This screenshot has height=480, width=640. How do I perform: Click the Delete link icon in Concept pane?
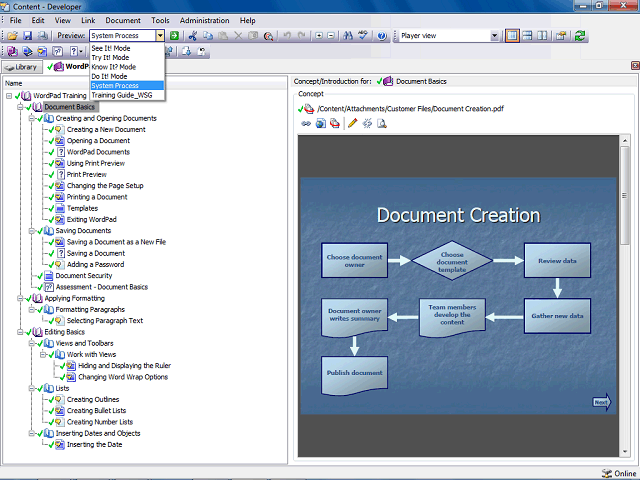pyautogui.click(x=367, y=123)
